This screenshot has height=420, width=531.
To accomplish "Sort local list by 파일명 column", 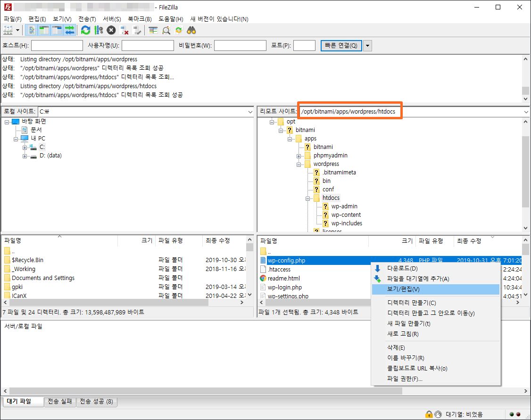I will click(59, 240).
